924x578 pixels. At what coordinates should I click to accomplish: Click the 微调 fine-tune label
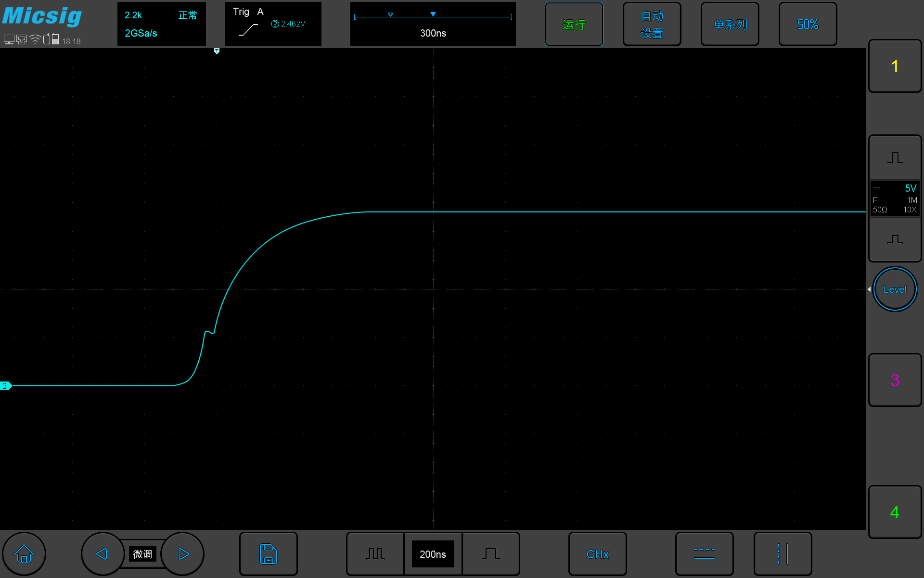[x=142, y=554]
